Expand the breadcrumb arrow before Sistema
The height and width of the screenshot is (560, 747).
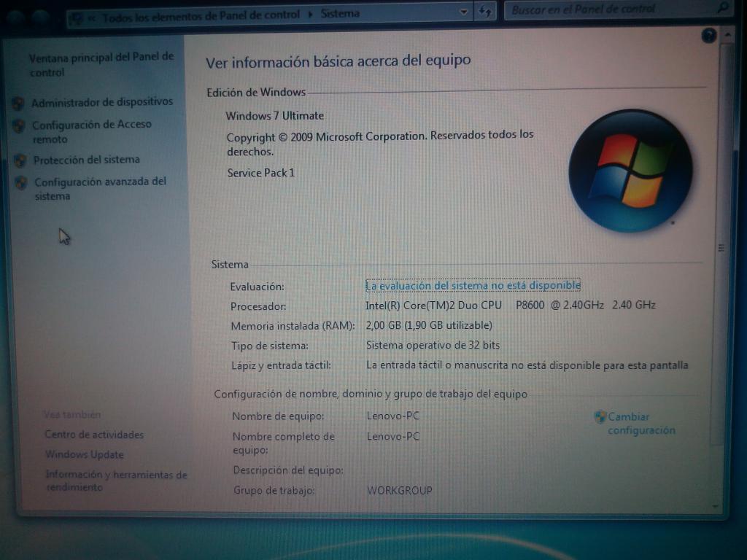311,15
